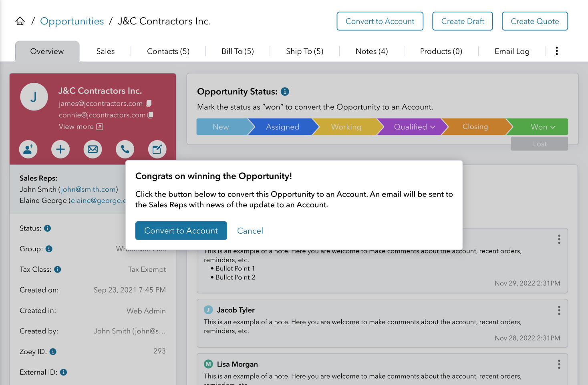This screenshot has width=588, height=385.
Task: Click the J avatar of J&C Contractors
Action: click(34, 96)
